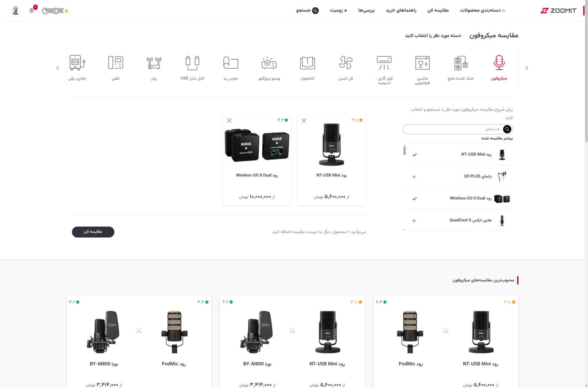Open the بررسی‌ها menu item
Screen dimensions: 588x388
click(366, 10)
